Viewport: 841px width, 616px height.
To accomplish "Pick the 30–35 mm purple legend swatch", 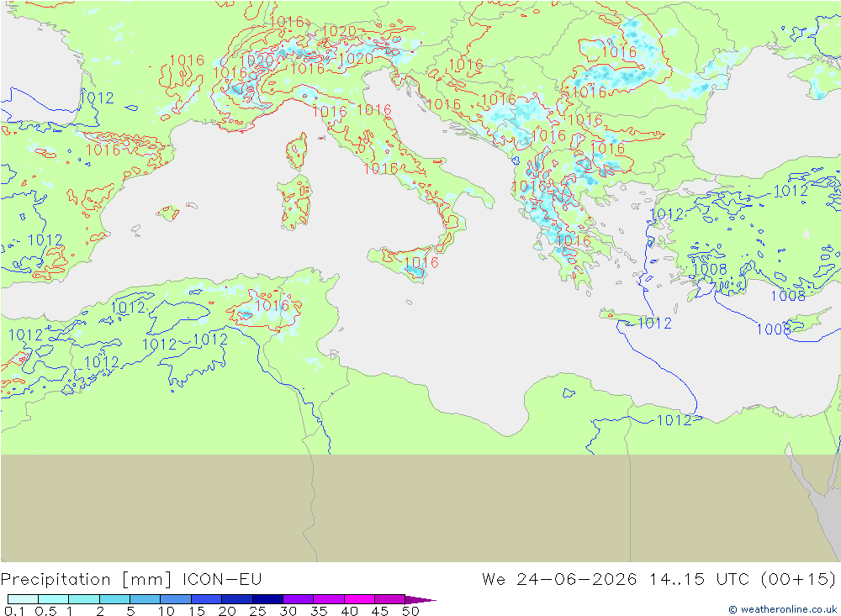I will [x=298, y=599].
